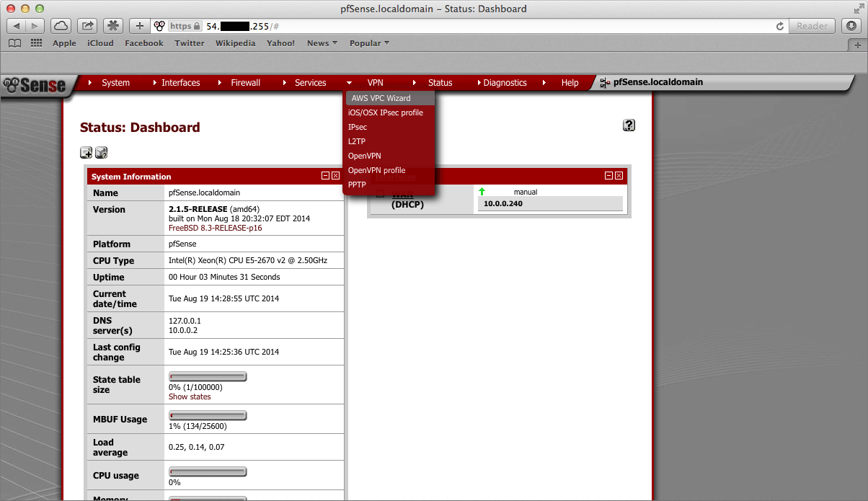Select AWS VPC Wizard from VPN menu
The width and height of the screenshot is (868, 501).
381,98
